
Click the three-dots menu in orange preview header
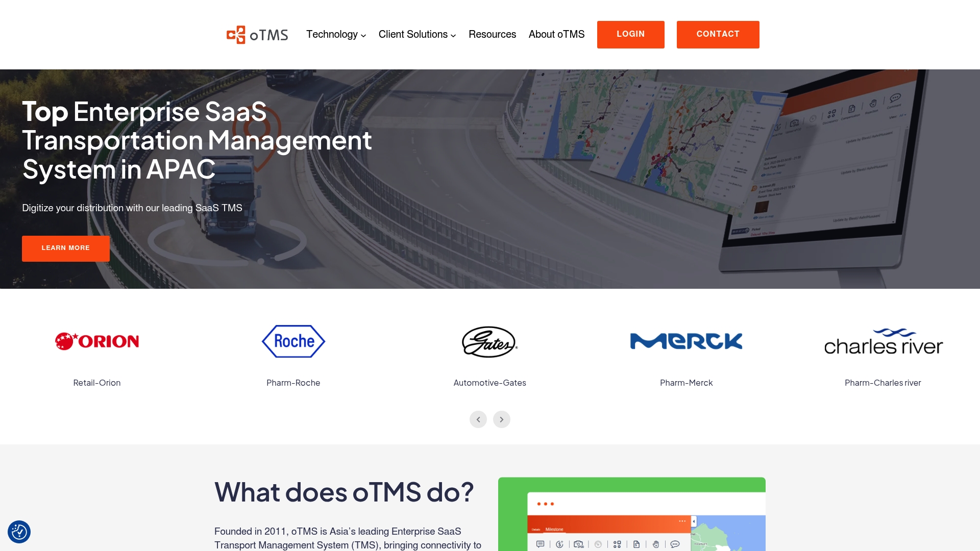click(x=682, y=521)
